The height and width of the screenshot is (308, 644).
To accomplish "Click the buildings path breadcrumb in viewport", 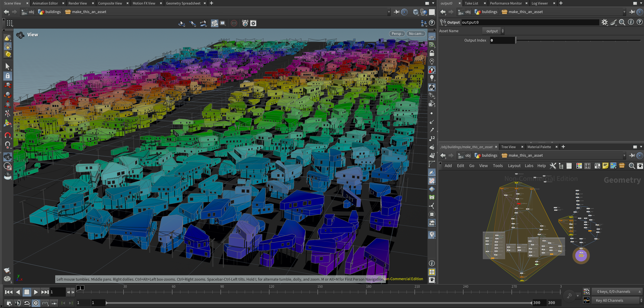I will click(x=53, y=12).
